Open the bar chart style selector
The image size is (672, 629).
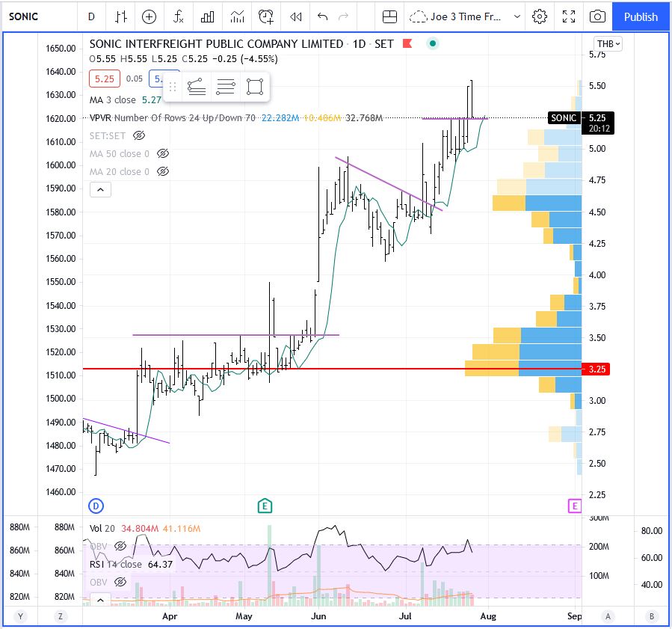pyautogui.click(x=121, y=16)
